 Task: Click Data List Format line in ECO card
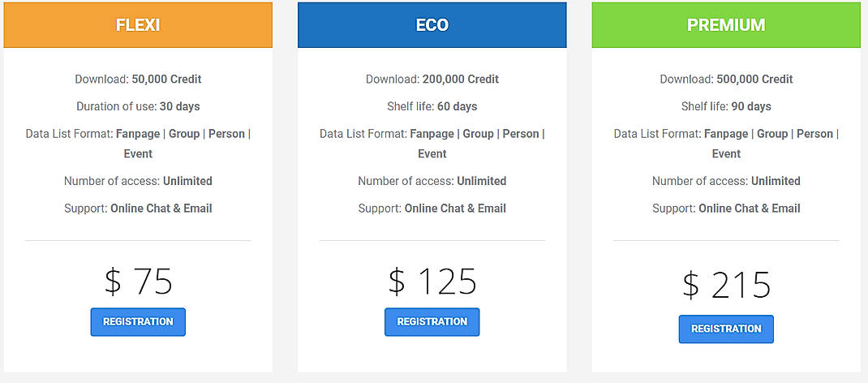[432, 144]
